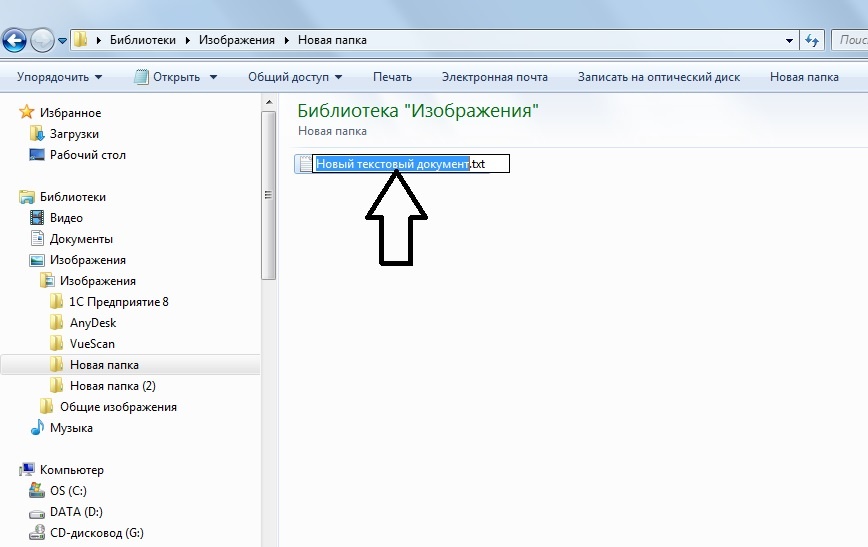Click the VueScan folder icon
Viewport: 868px width, 547px height.
[x=56, y=343]
